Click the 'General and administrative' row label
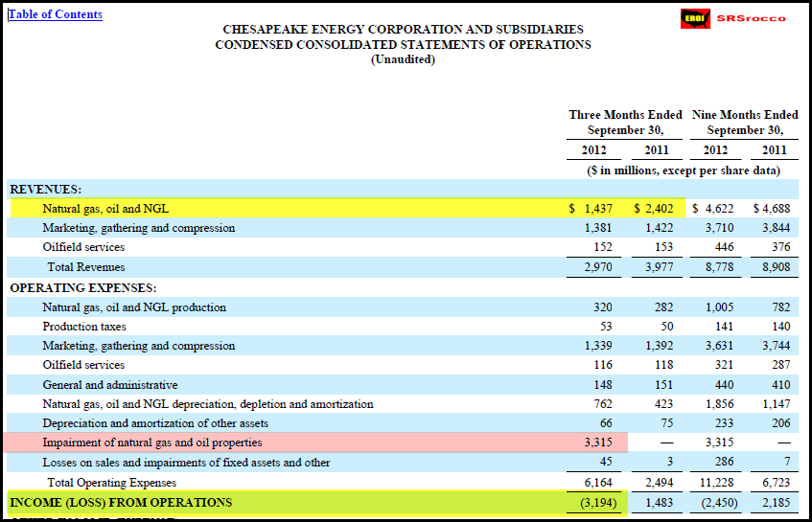Image resolution: width=812 pixels, height=522 pixels. [110, 385]
